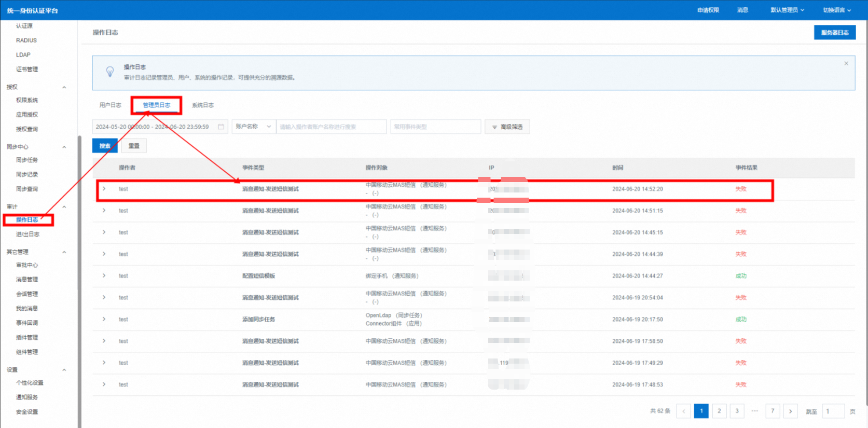The image size is (868, 428).
Task: Click the 常用事件类型 input field
Action: point(435,127)
